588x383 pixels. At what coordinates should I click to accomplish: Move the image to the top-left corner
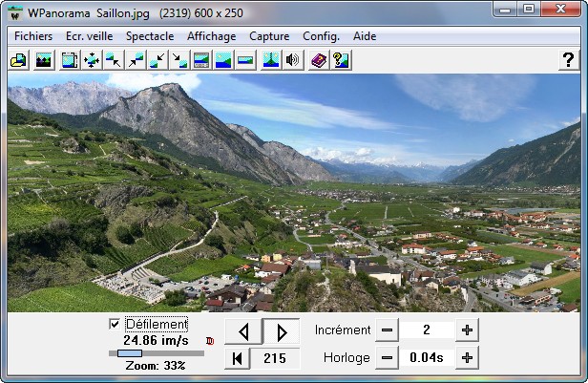(114, 60)
